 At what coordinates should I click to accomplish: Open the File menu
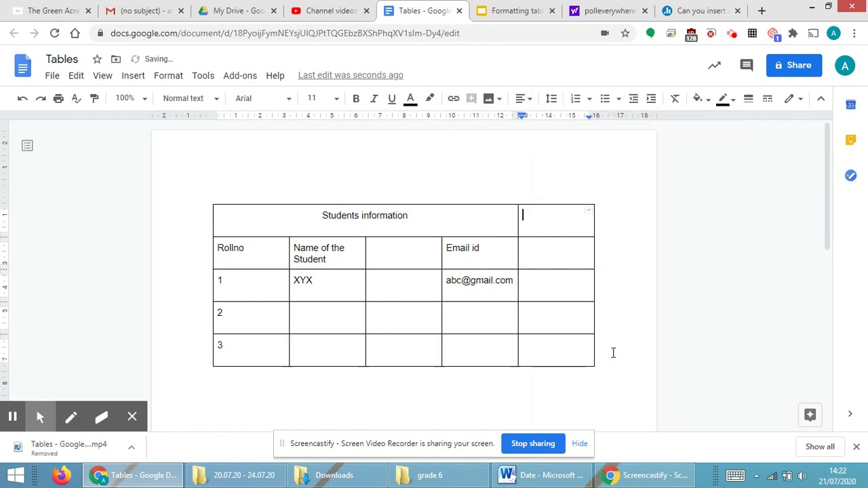[x=52, y=75]
